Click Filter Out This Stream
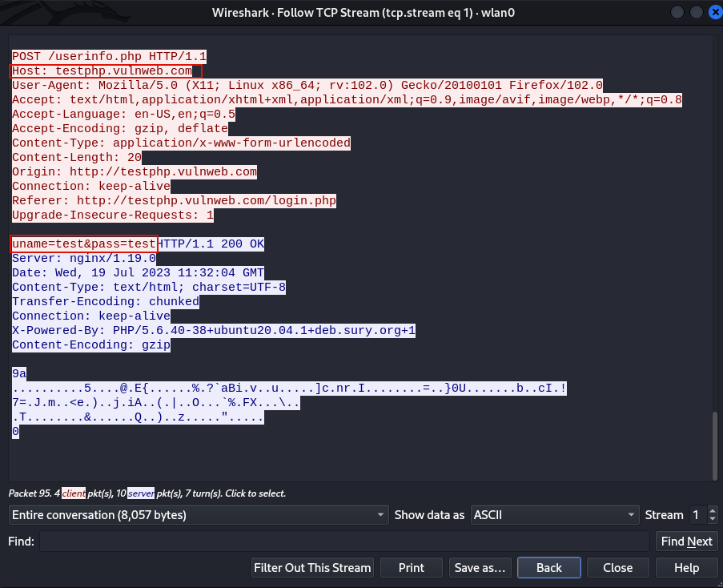 point(312,568)
